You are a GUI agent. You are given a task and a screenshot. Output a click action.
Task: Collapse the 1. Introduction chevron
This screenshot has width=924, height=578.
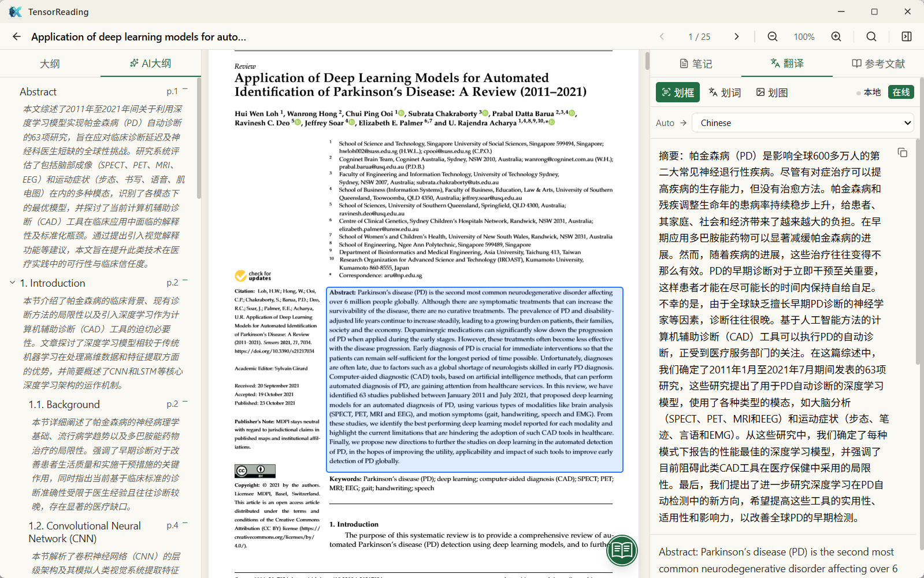pos(12,283)
